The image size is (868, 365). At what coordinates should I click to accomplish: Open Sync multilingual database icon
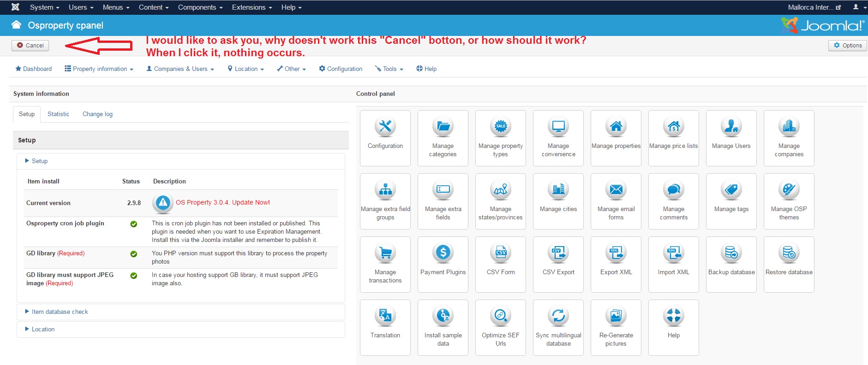tap(558, 327)
